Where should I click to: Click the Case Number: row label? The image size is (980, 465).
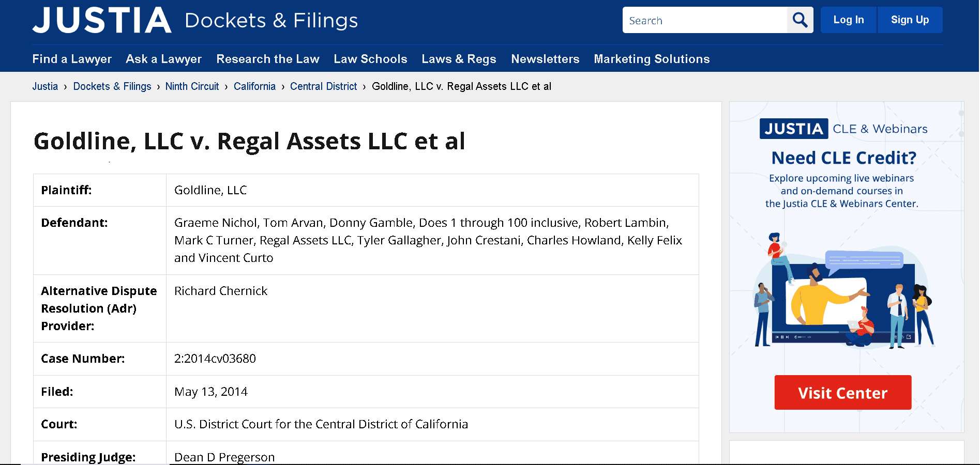coord(83,359)
